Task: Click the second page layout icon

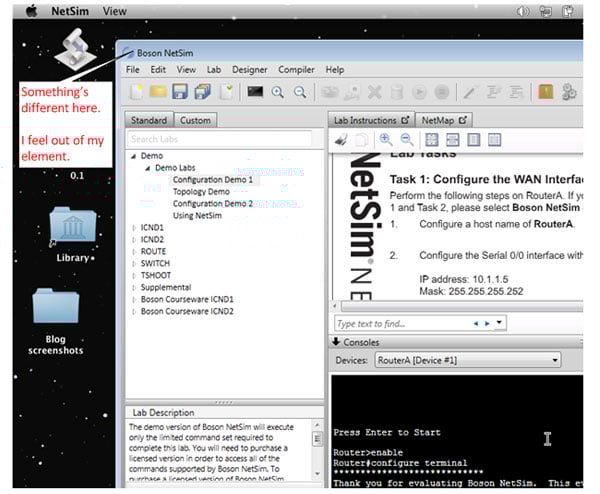Action: (453, 140)
